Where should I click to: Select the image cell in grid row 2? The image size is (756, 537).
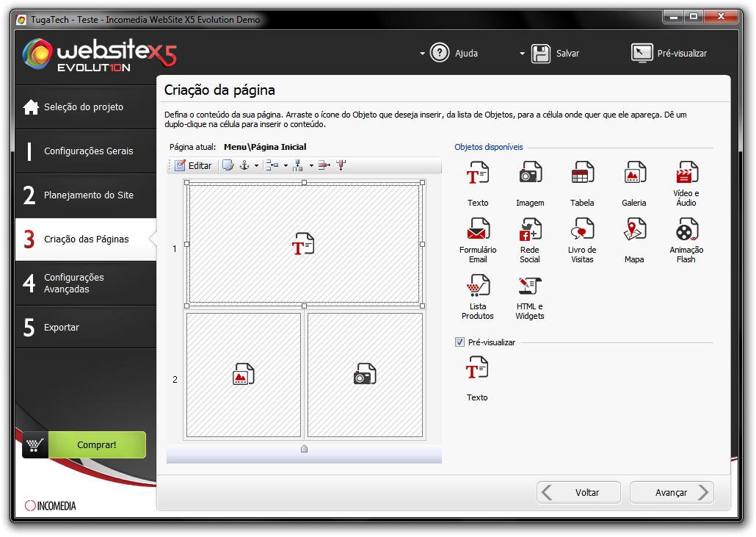coord(365,375)
